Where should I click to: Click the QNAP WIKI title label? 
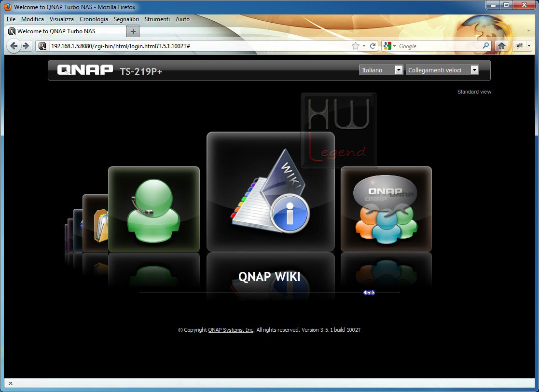pyautogui.click(x=269, y=277)
